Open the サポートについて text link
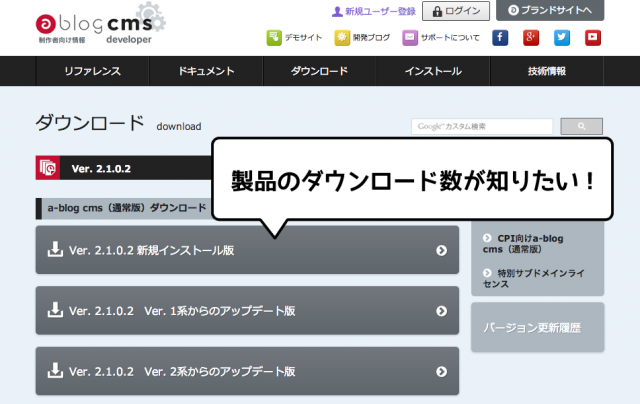The width and height of the screenshot is (640, 404). coord(450,38)
